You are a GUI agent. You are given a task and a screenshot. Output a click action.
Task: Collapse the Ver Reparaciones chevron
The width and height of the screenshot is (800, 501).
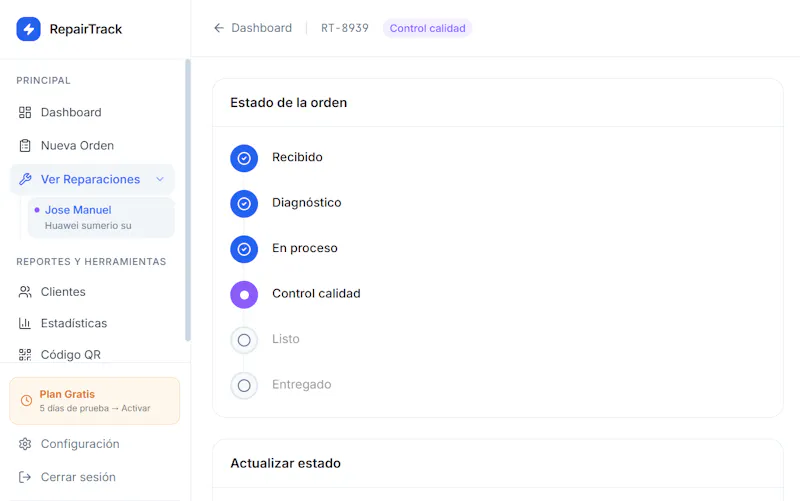coord(160,179)
